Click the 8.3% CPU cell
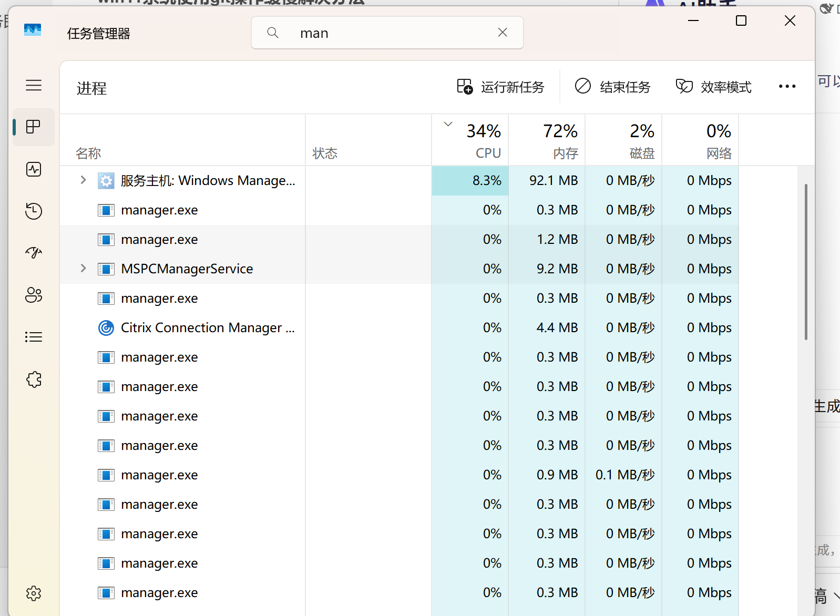 point(470,180)
